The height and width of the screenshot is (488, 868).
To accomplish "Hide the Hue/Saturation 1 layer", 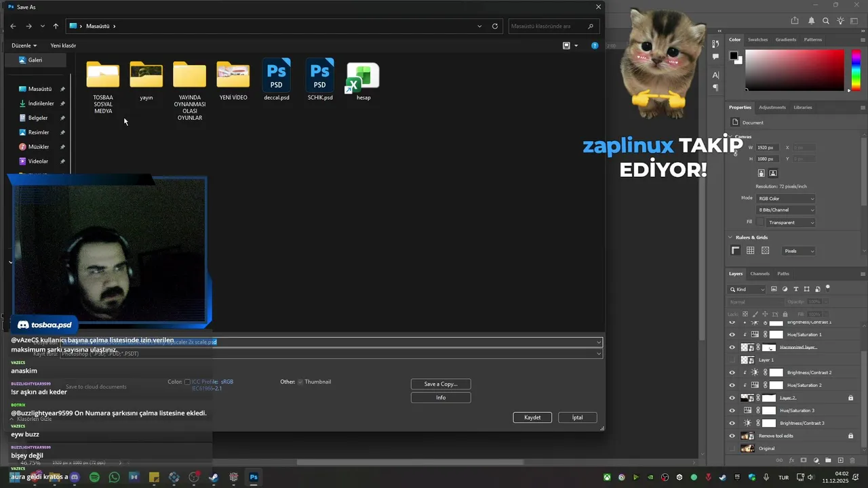I will coord(732,335).
